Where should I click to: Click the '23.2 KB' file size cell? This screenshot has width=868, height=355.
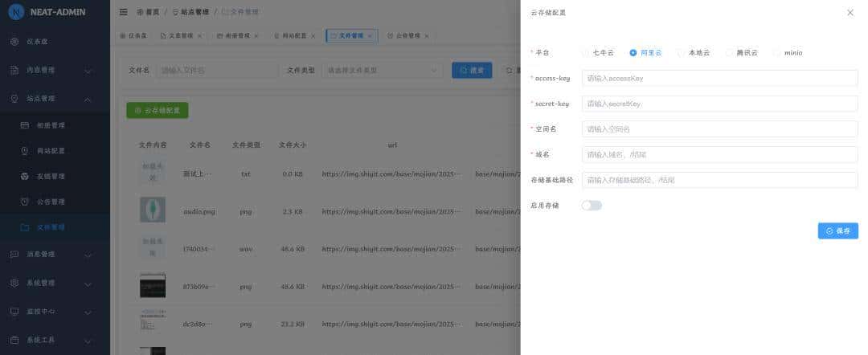pyautogui.click(x=293, y=324)
